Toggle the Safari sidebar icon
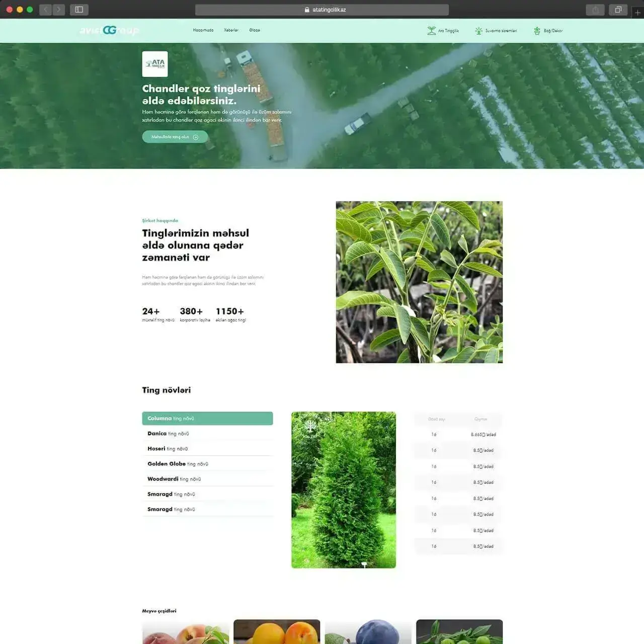This screenshot has width=644, height=644. pyautogui.click(x=79, y=10)
